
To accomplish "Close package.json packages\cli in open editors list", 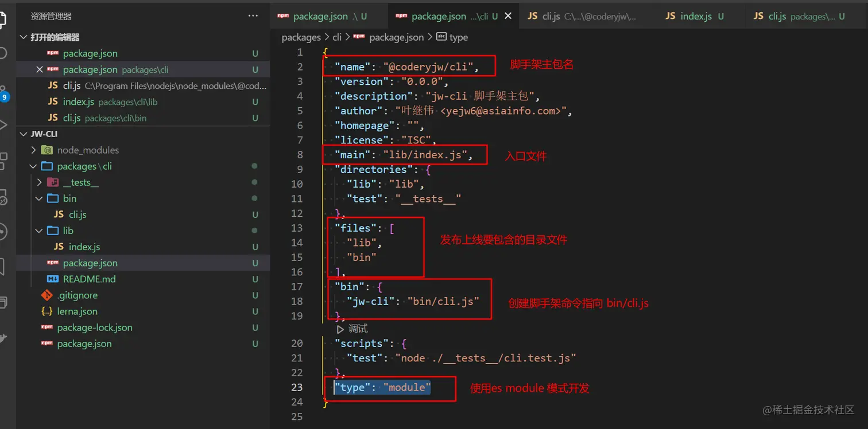I will (40, 69).
